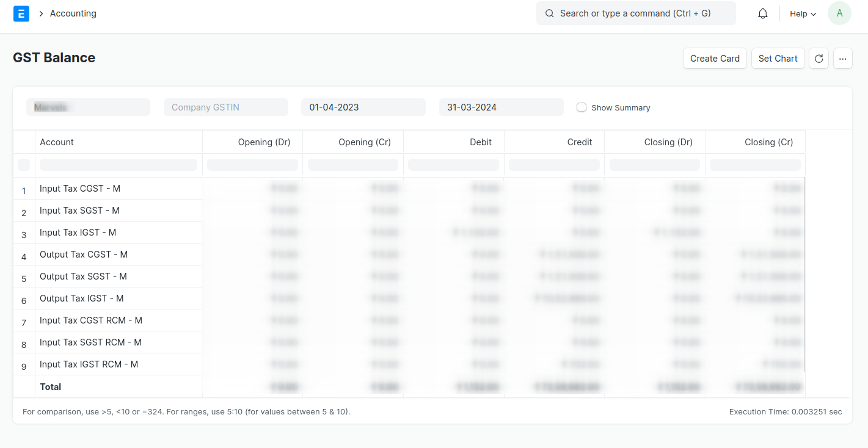Click the Company GSTIN filter field

point(226,107)
